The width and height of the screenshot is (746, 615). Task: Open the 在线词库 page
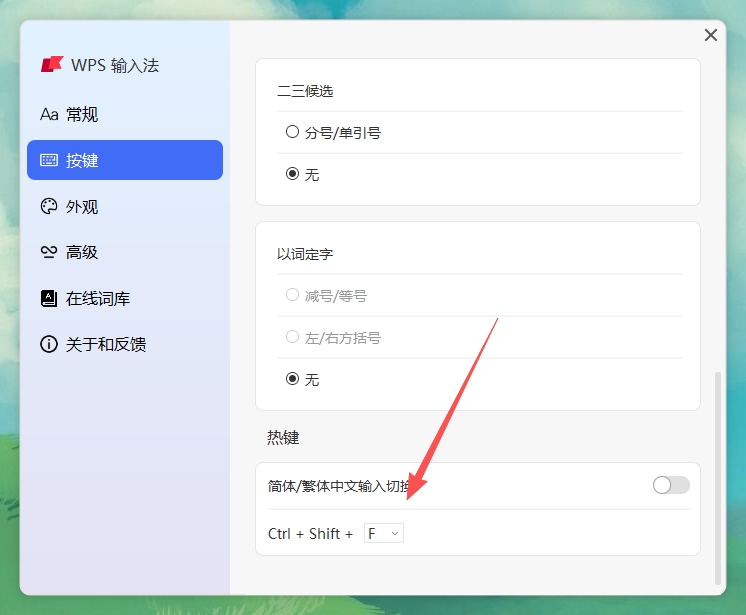[125, 298]
